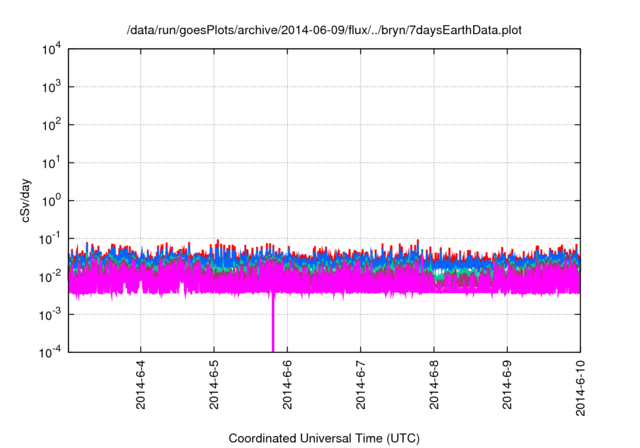This screenshot has width=640, height=448.
Task: Click the plot title file path
Action: pyautogui.click(x=324, y=30)
